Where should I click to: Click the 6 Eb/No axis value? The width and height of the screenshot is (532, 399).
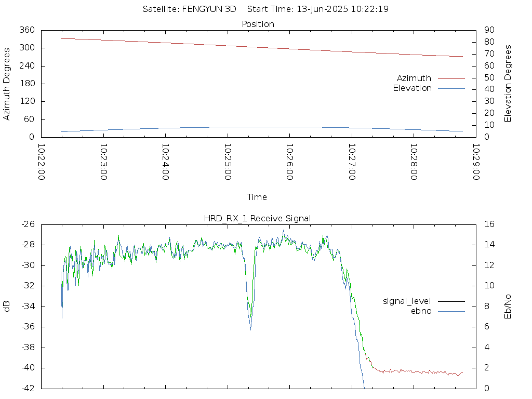point(486,327)
